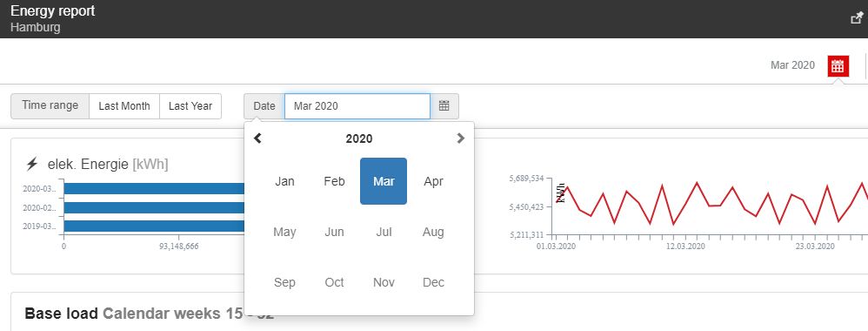
Task: Pick Jan in the month picker
Action: [284, 181]
